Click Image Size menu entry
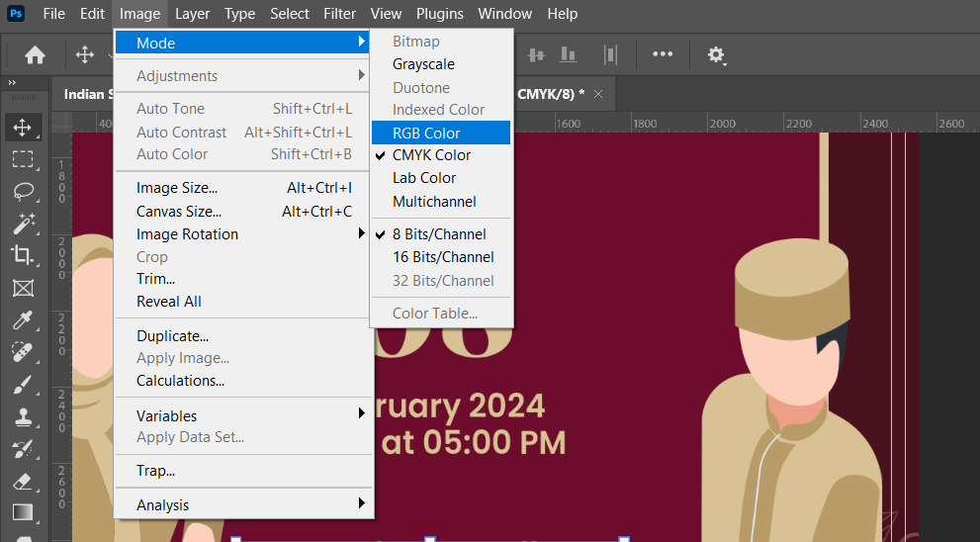 (x=177, y=188)
